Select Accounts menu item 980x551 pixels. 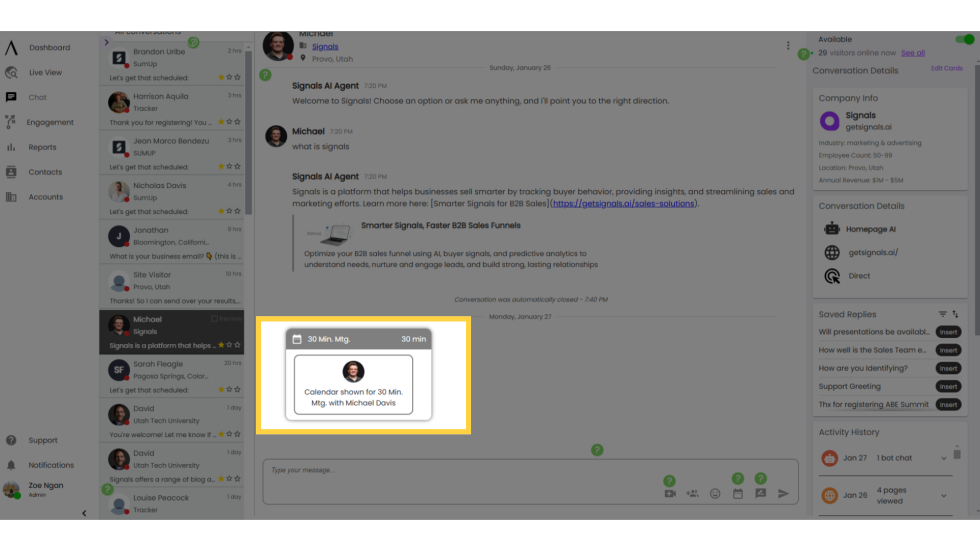tap(46, 196)
